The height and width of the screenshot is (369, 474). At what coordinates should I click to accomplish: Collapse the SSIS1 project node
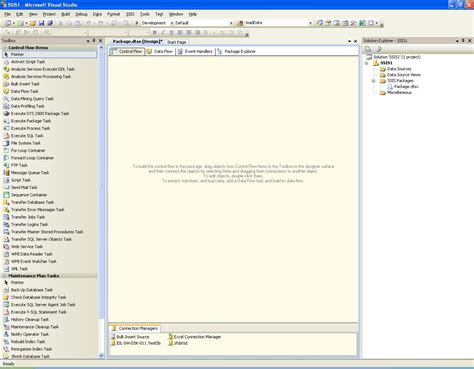click(367, 63)
